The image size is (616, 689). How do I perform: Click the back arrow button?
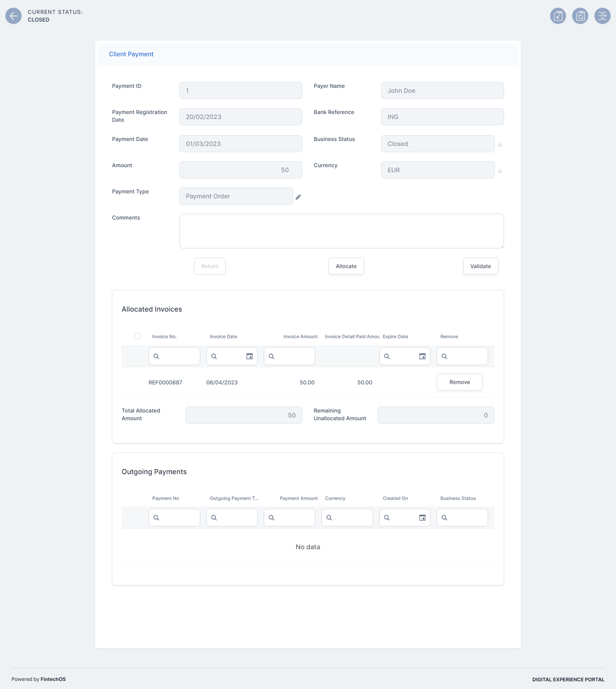click(x=13, y=16)
